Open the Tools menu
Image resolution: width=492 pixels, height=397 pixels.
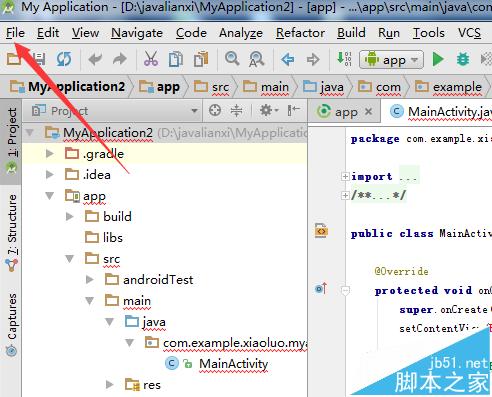(428, 33)
